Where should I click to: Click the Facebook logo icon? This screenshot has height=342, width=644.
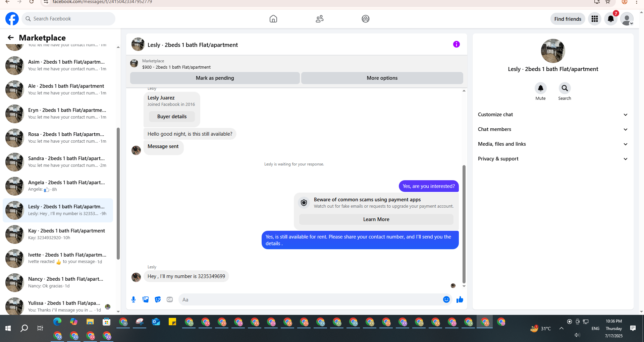point(12,19)
